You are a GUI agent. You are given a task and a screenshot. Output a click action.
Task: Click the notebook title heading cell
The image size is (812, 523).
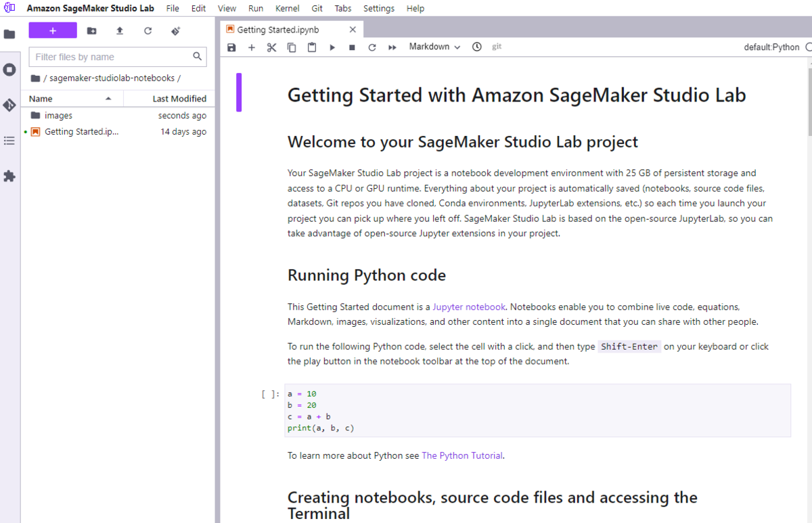tap(516, 95)
